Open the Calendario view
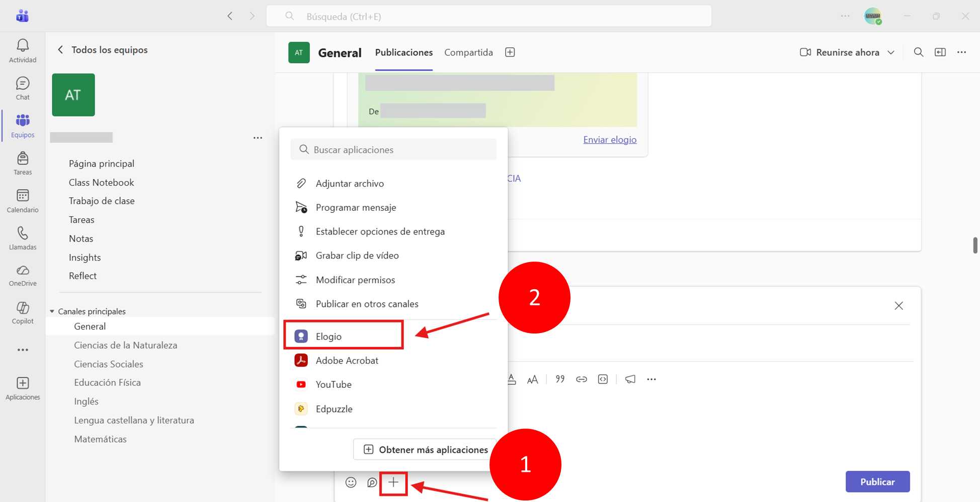 [x=23, y=201]
